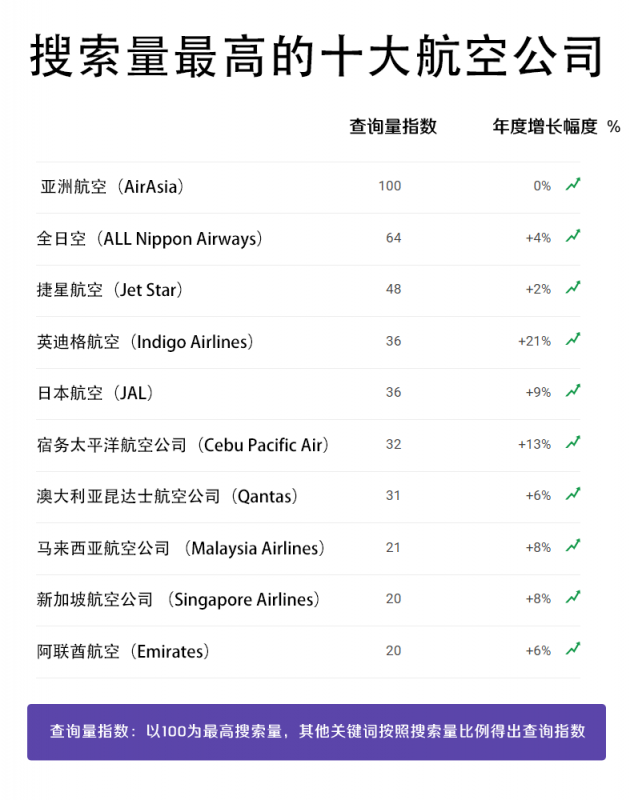
Task: Open the 英迪格航空 (Indigo Airlines) entry
Action: (x=145, y=342)
